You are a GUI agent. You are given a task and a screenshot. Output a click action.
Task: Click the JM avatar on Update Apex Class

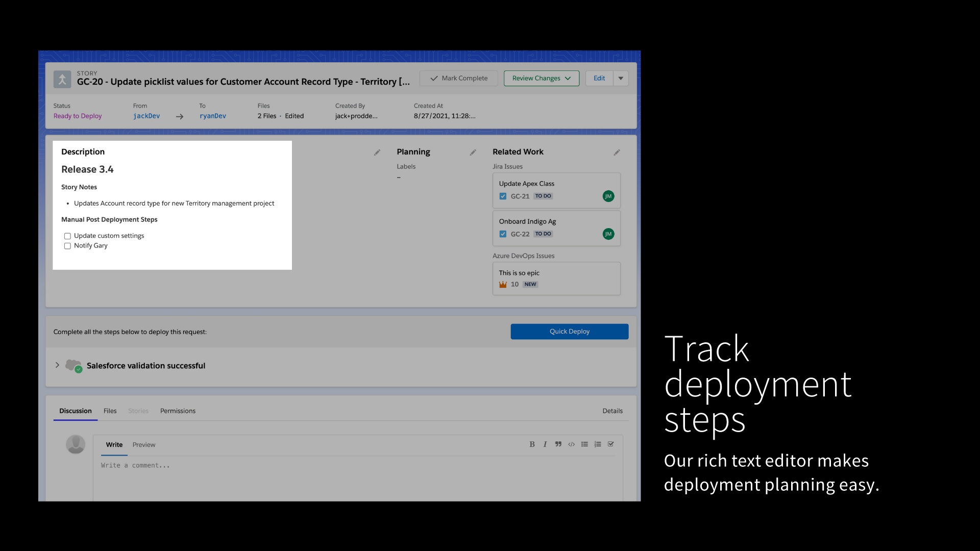click(x=608, y=196)
